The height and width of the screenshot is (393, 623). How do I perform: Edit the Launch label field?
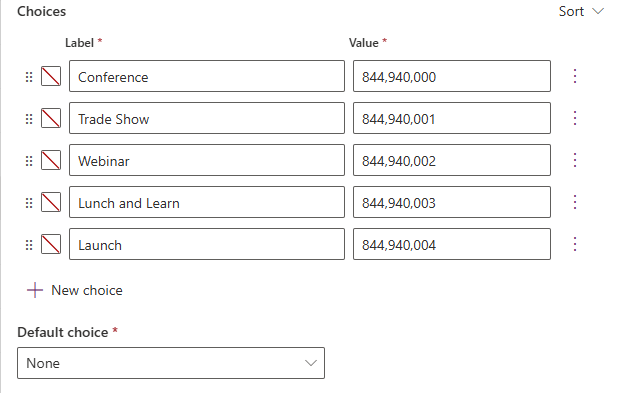click(x=207, y=244)
